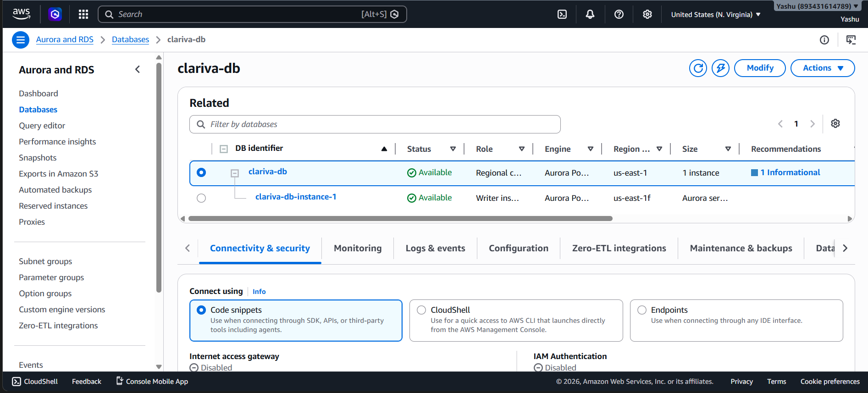Screen dimensions: 868x393
Task: Open Snapshots in the sidebar
Action: click(38, 158)
